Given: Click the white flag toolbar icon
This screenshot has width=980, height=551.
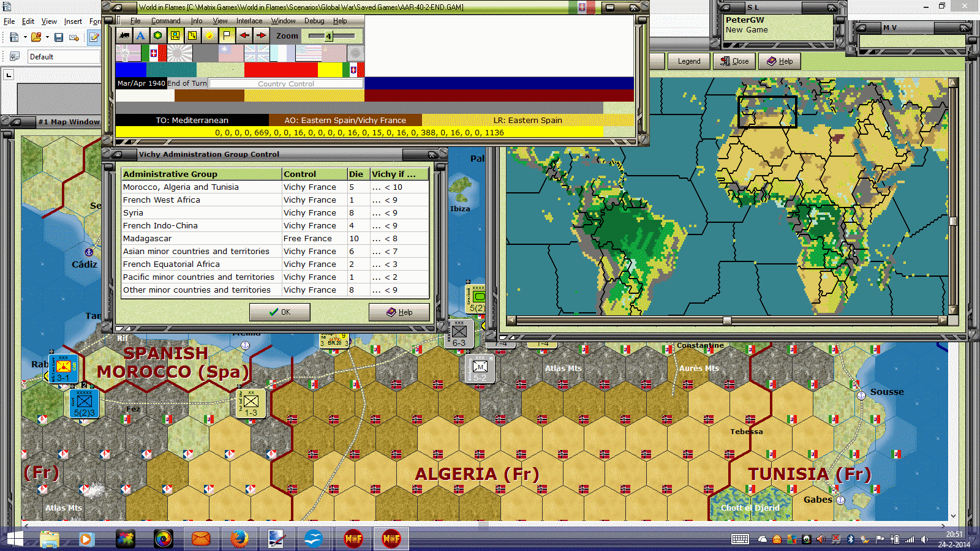Looking at the screenshot, I should (x=227, y=36).
